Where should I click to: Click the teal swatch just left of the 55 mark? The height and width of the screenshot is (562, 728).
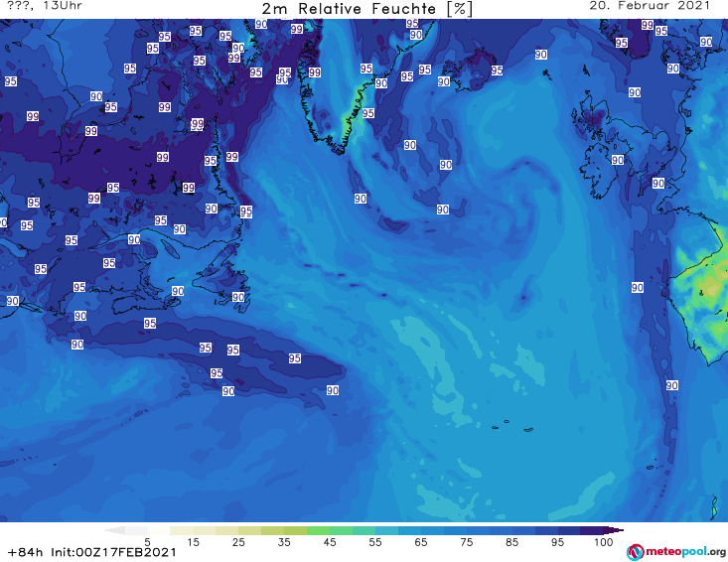(364, 530)
